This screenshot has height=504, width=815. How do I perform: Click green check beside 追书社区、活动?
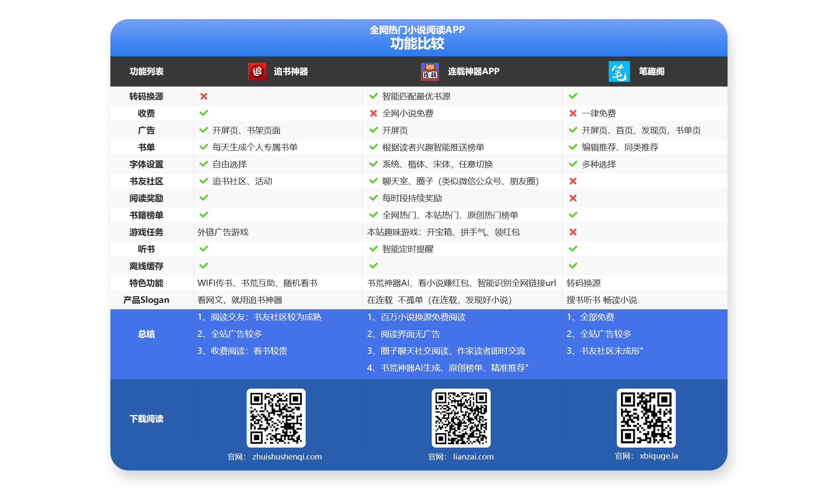coord(204,181)
